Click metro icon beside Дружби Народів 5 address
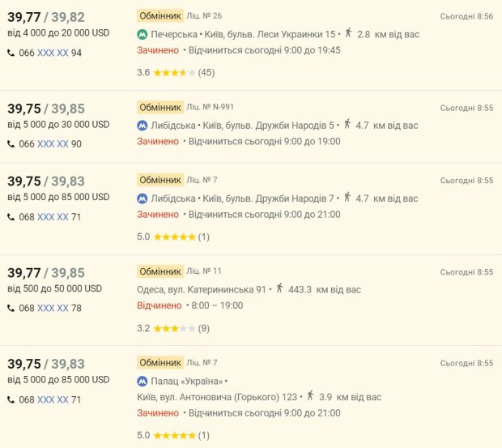 (143, 126)
